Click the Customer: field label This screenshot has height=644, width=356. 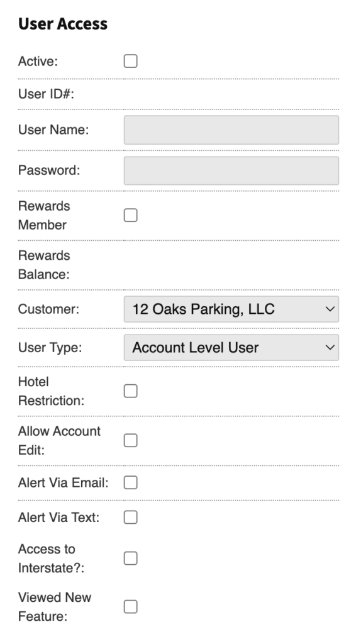pos(48,309)
